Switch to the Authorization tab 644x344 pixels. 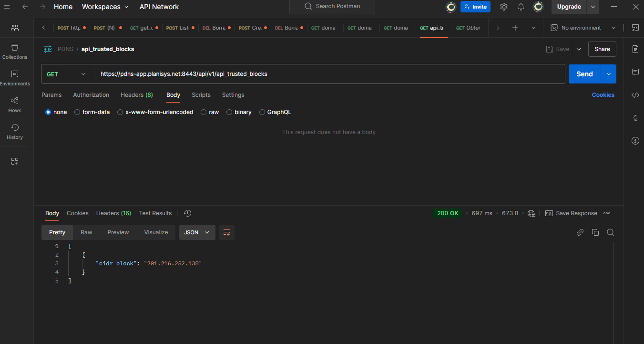pyautogui.click(x=91, y=95)
